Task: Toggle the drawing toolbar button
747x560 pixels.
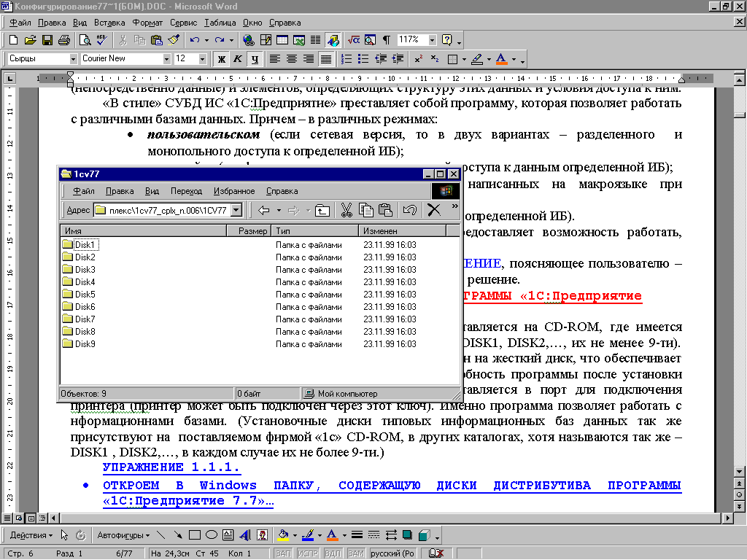Action: [333, 40]
